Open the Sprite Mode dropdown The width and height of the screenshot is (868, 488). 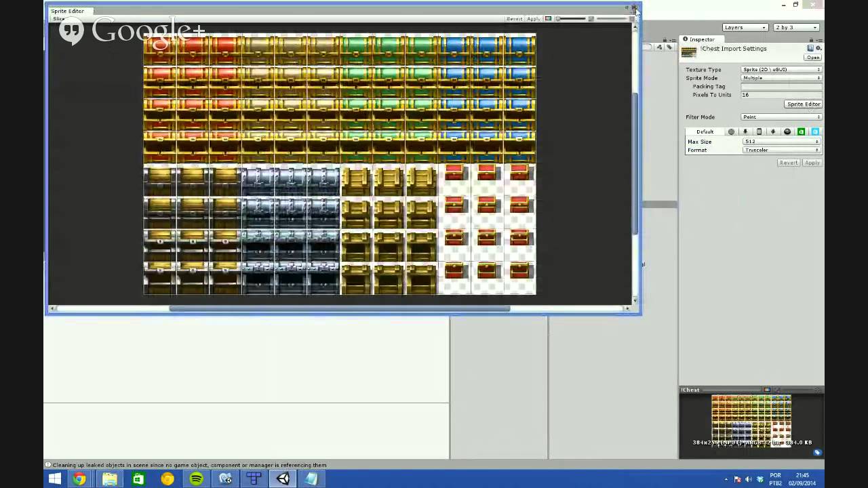[781, 78]
